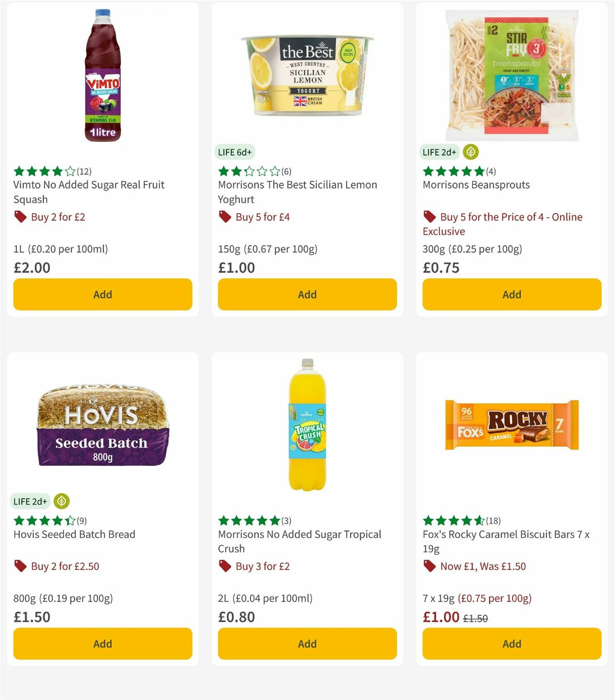Click the tag icon beside Buy 3 for £2
Viewport: 615px width, 700px height.
pos(225,566)
